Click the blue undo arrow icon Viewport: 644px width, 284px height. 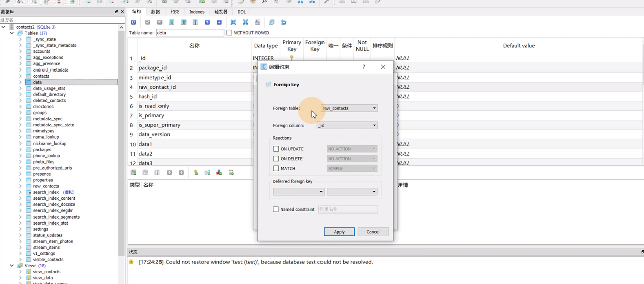[x=284, y=22]
